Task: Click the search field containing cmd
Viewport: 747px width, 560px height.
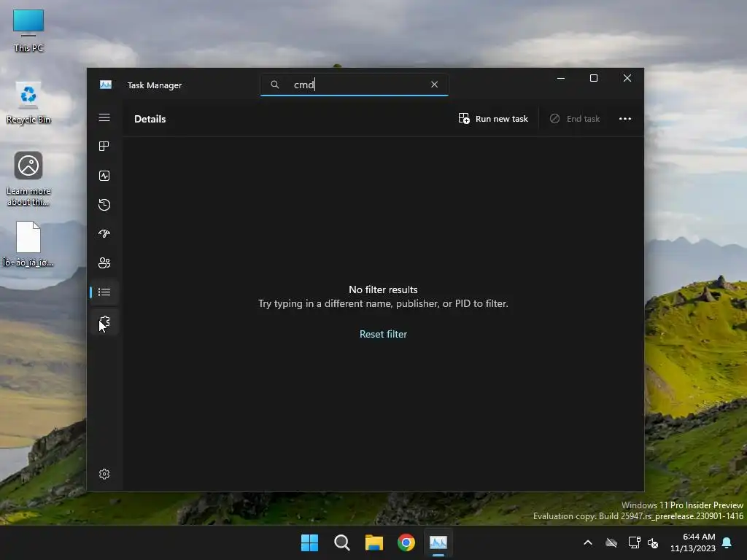Action: pyautogui.click(x=354, y=85)
